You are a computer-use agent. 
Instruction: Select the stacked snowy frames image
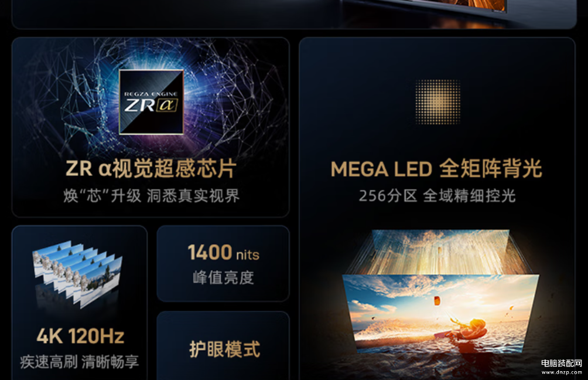[x=78, y=273]
